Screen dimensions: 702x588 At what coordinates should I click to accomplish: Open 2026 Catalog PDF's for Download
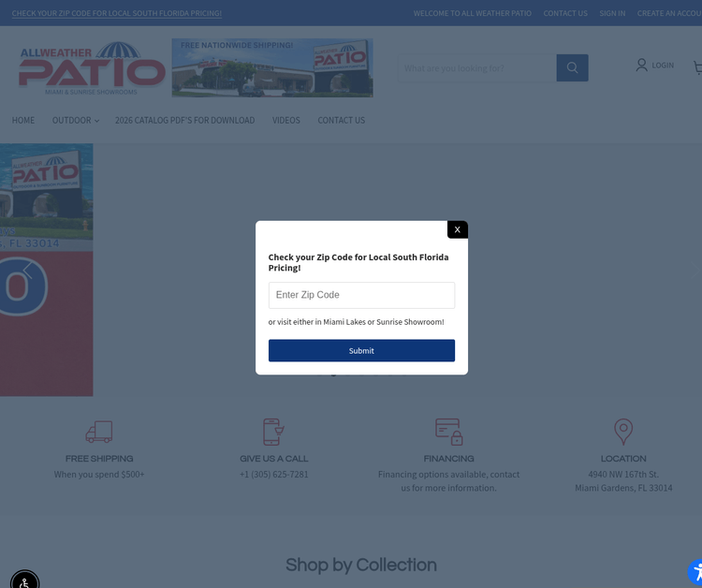point(185,120)
